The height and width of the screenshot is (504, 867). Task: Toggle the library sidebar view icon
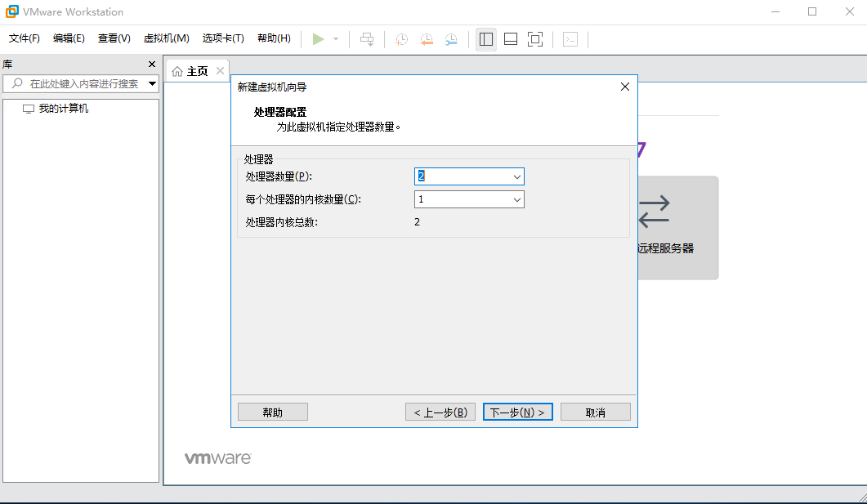click(x=486, y=39)
